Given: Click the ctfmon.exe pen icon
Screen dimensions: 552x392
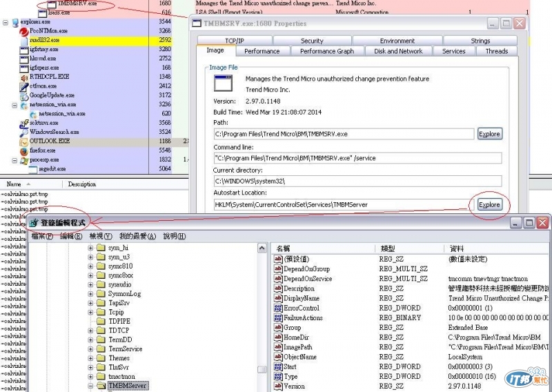Looking at the screenshot, I should (x=24, y=86).
